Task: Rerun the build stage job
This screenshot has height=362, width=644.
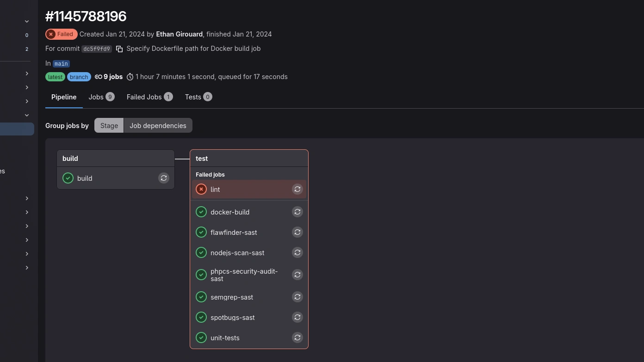Action: pyautogui.click(x=164, y=178)
